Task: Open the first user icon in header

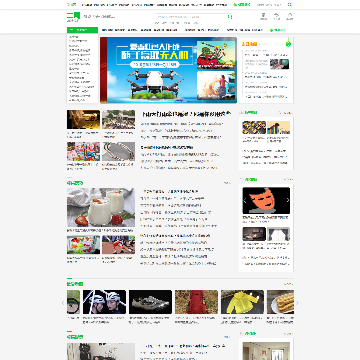Action: pyautogui.click(x=263, y=16)
